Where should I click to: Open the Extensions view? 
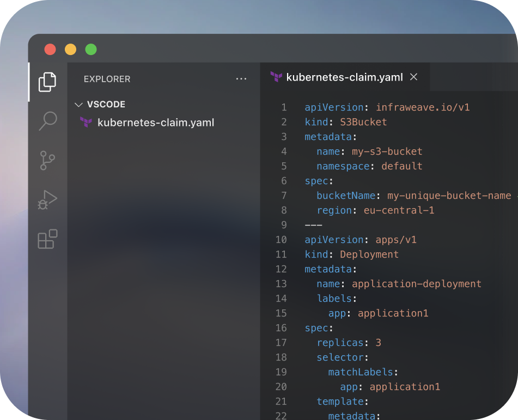[47, 239]
